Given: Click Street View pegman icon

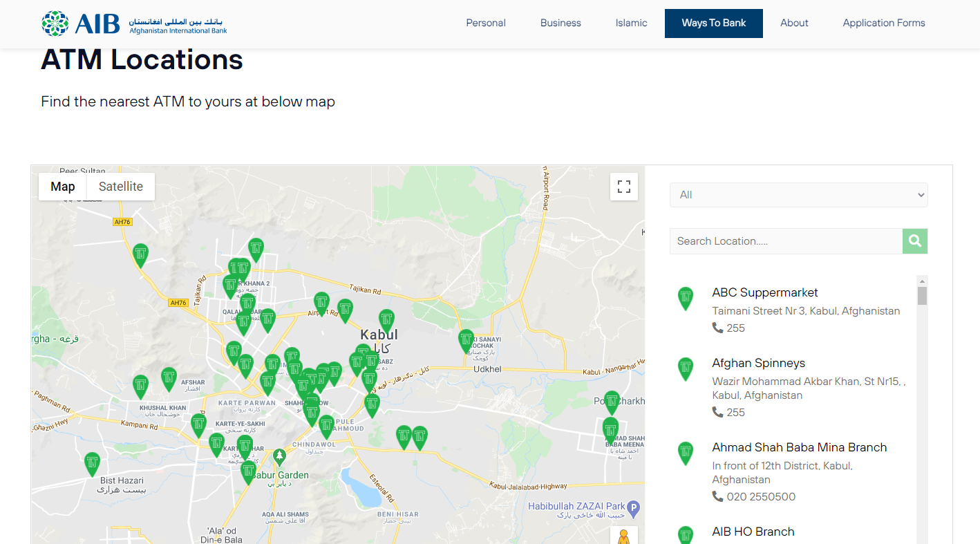Looking at the screenshot, I should (x=624, y=537).
